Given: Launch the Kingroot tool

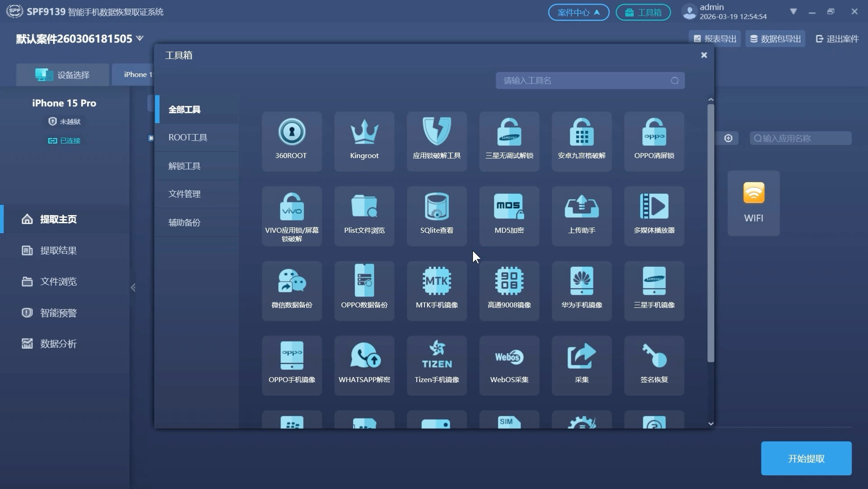Looking at the screenshot, I should [364, 141].
